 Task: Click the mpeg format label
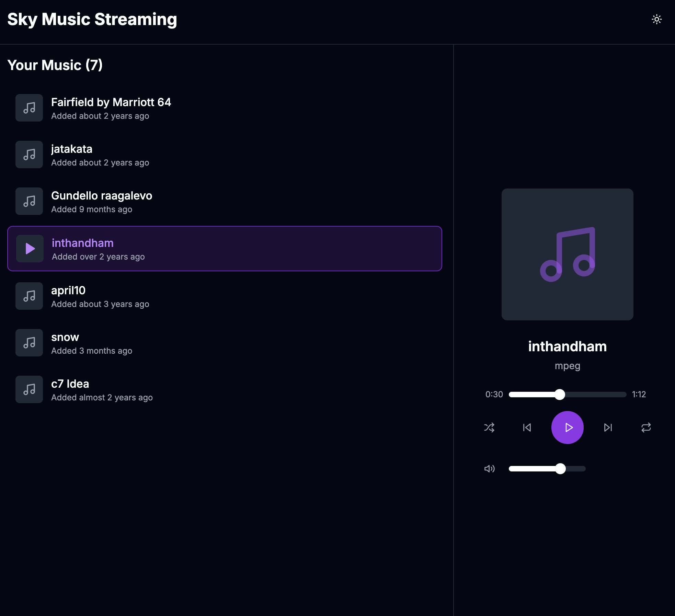(x=568, y=366)
